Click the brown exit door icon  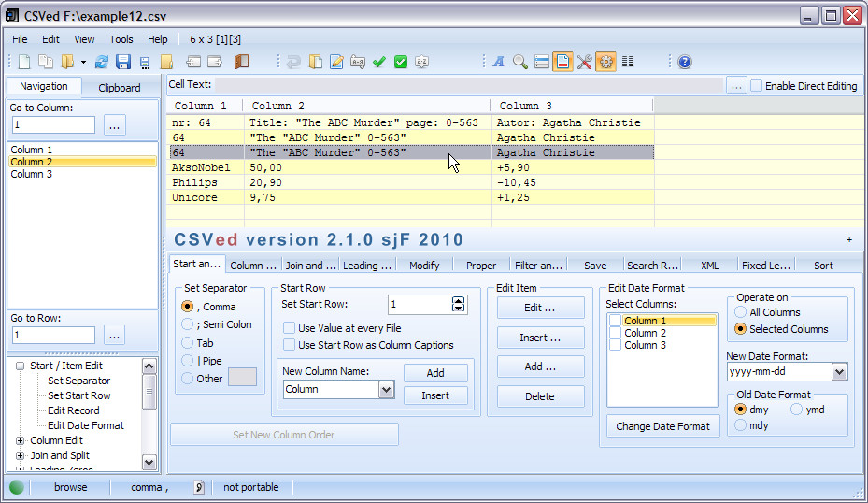click(241, 62)
